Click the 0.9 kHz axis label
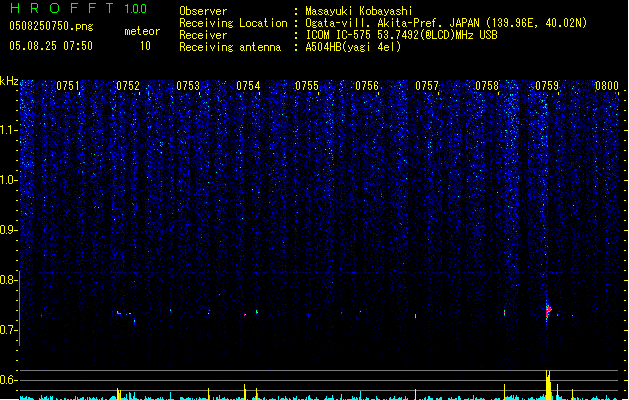The height and width of the screenshot is (400, 629). tap(8, 230)
